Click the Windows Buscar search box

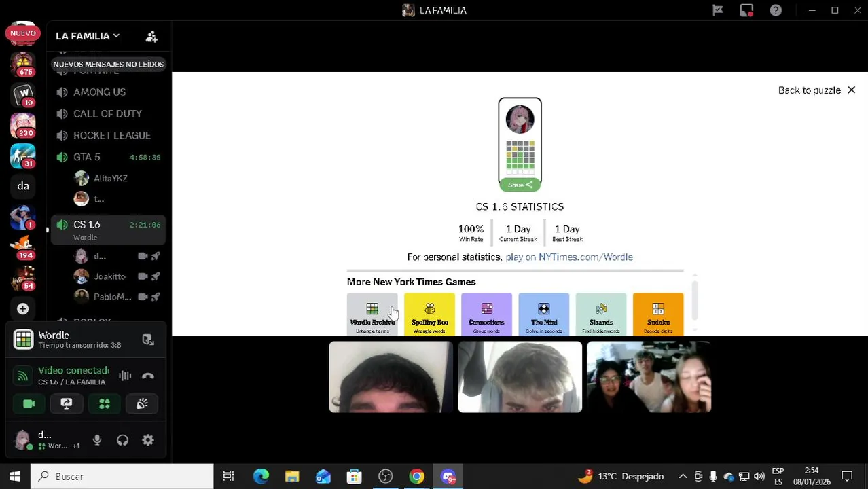tap(122, 477)
